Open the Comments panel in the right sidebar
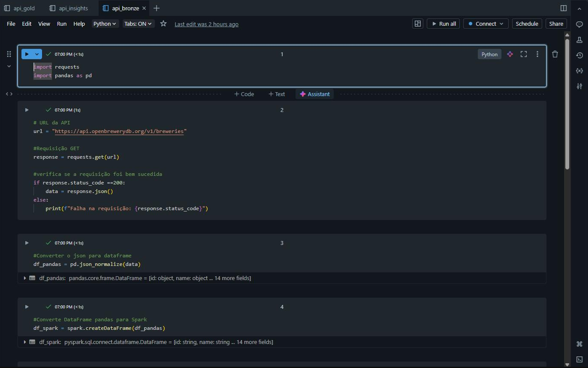This screenshot has height=368, width=588. point(579,24)
